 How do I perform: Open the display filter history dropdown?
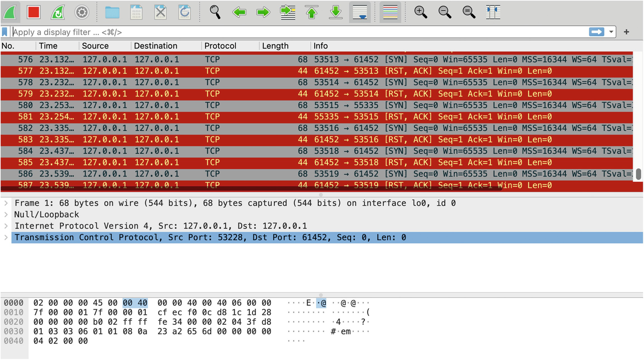coord(611,32)
